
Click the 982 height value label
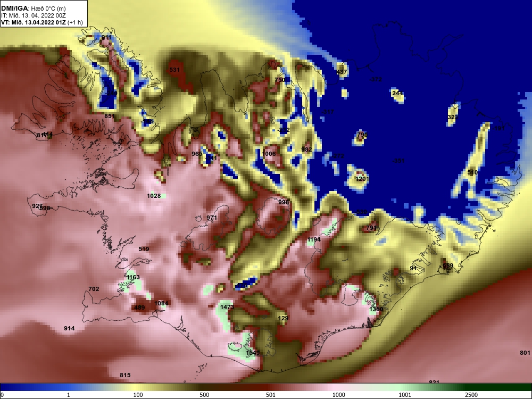[x=306, y=149]
